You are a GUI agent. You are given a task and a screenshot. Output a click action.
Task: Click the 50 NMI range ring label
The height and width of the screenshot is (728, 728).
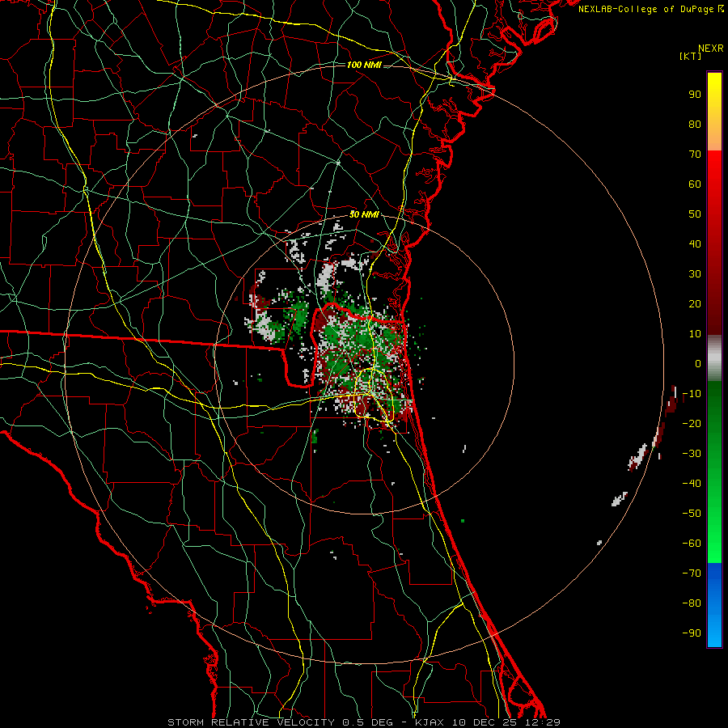364,214
